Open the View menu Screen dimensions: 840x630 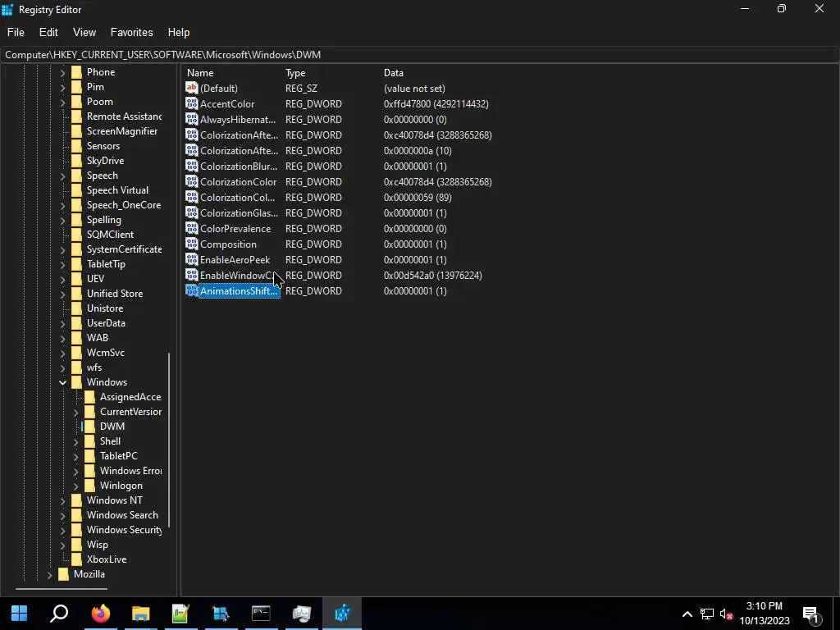coord(84,32)
